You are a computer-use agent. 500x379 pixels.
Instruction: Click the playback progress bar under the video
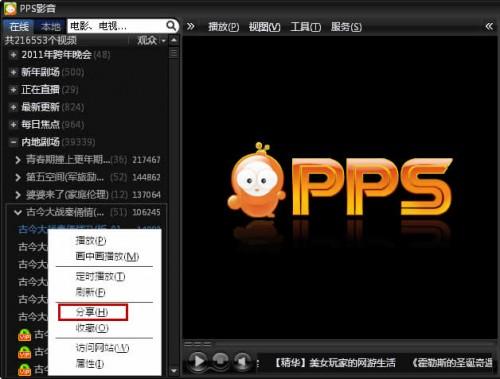[x=339, y=343]
